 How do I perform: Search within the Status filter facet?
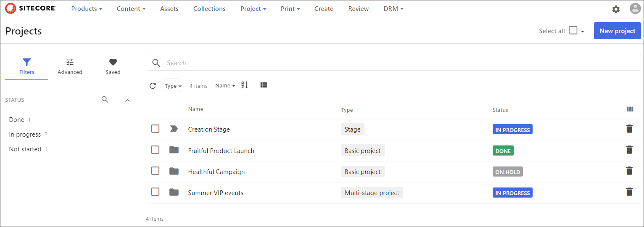105,100
